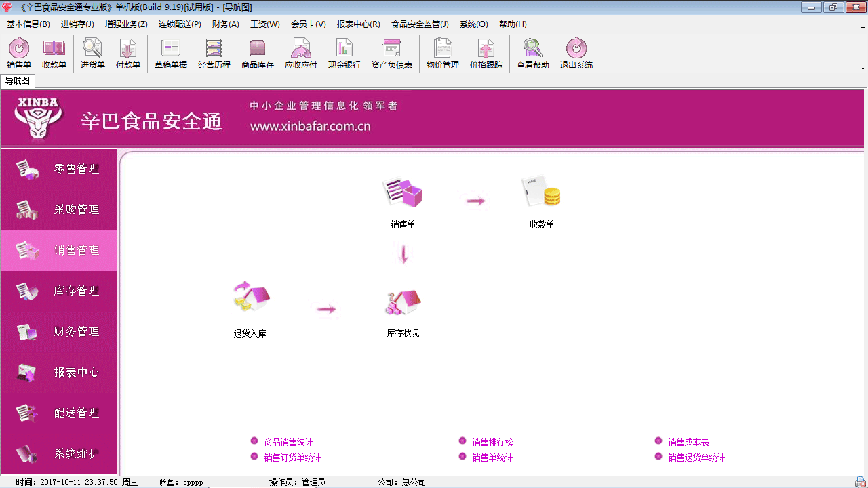Open the 销售订货单统计 report link

pos(292,457)
